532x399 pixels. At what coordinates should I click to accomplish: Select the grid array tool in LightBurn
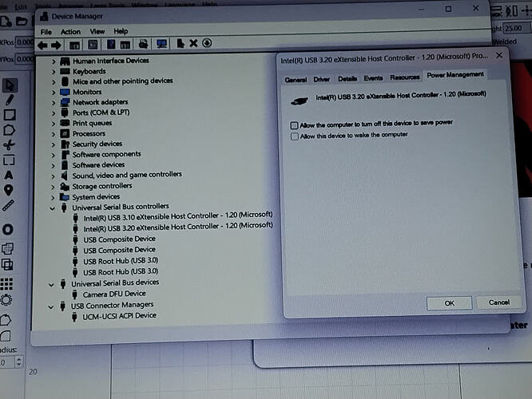coord(6,284)
